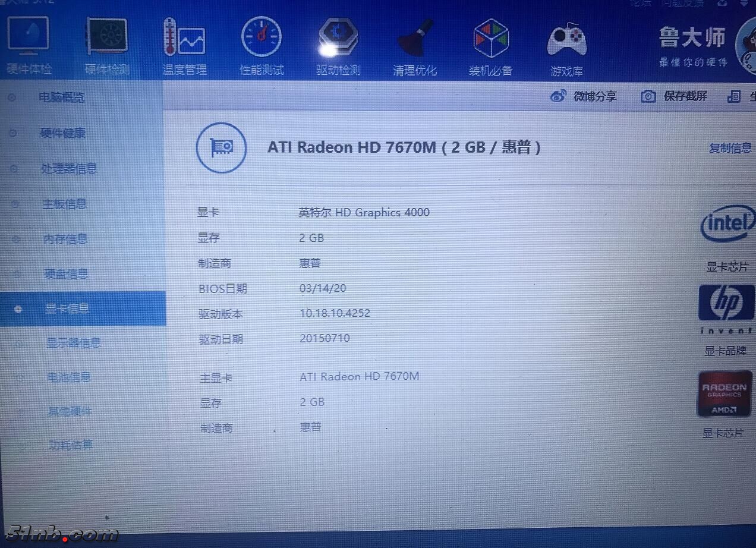
Task: Click the 鲁大师 logo text
Action: point(692,38)
